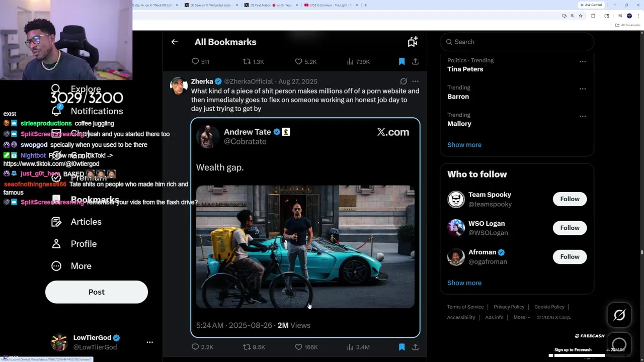This screenshot has height=362, width=644.
Task: Click the Ask Gemini button
Action: (x=591, y=5)
